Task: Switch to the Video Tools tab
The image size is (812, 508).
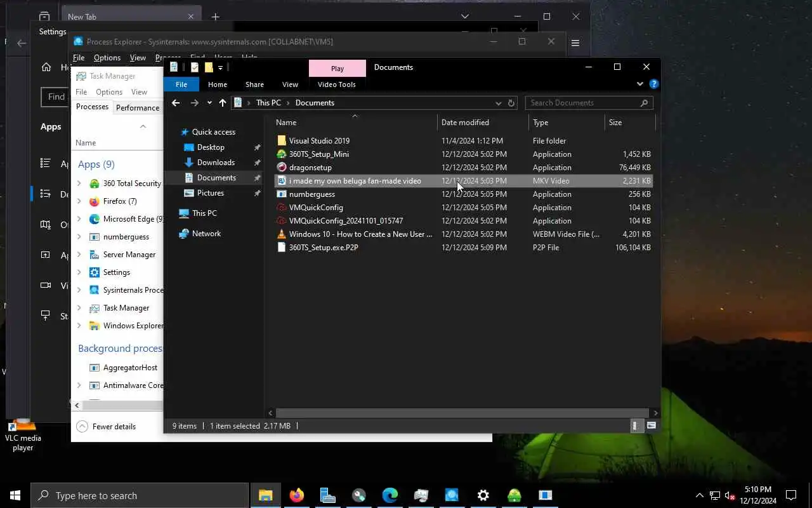Action: pos(337,84)
